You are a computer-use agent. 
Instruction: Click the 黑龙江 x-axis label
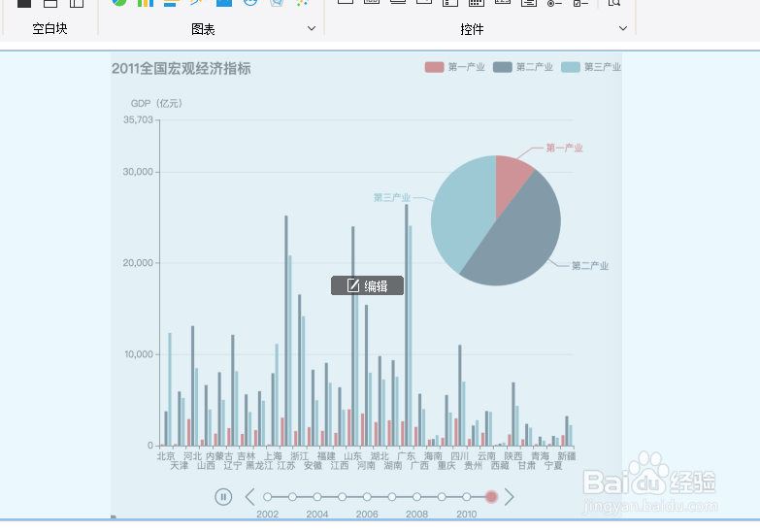(x=259, y=466)
